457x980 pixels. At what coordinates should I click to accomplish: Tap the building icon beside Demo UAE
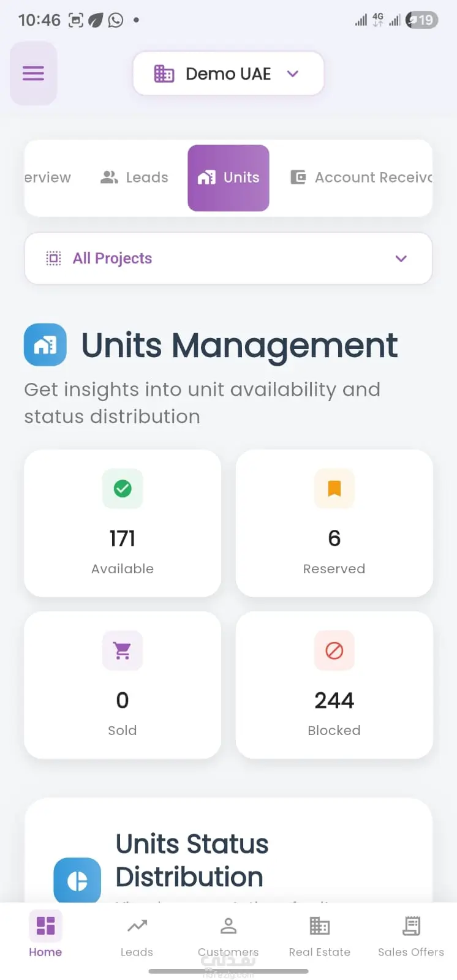[x=164, y=73]
